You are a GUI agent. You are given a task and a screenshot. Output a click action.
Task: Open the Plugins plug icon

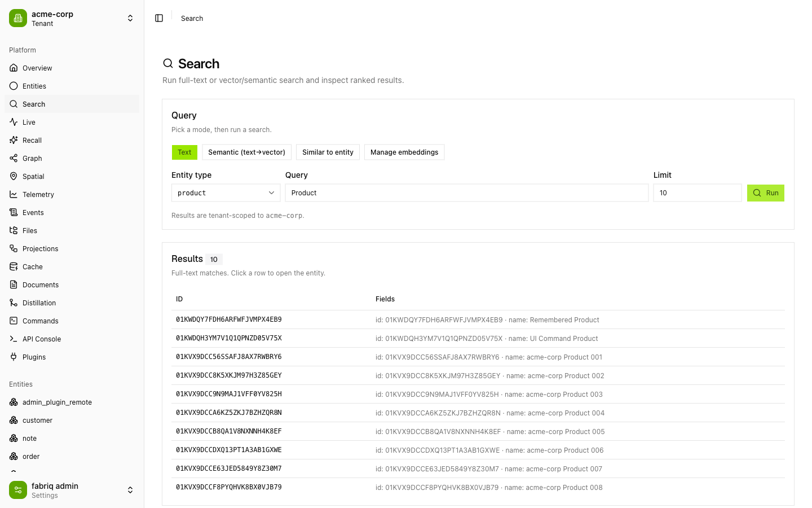click(x=14, y=357)
